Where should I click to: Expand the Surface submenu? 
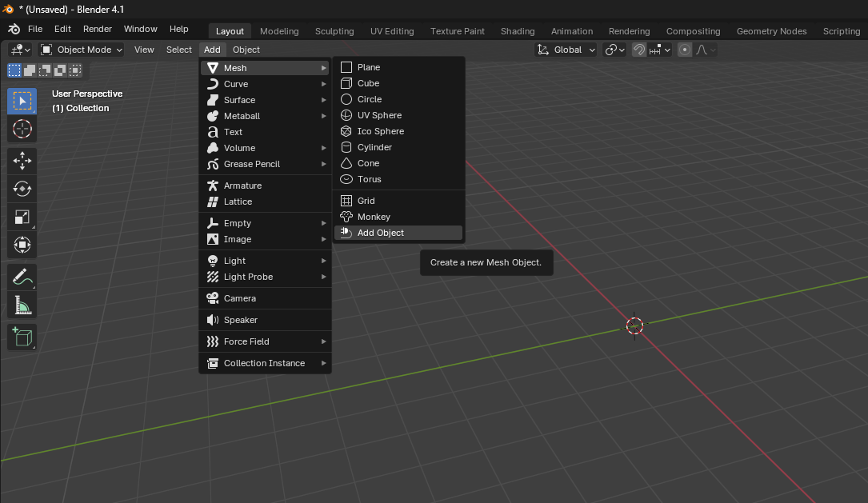pos(265,100)
